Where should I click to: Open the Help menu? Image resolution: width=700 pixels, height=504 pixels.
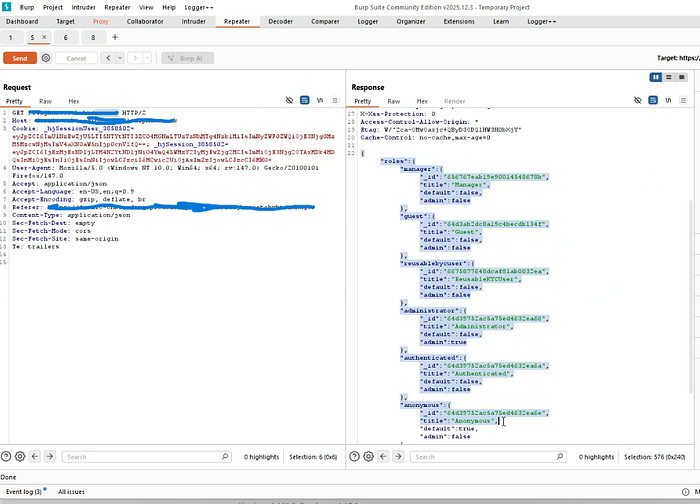(169, 7)
